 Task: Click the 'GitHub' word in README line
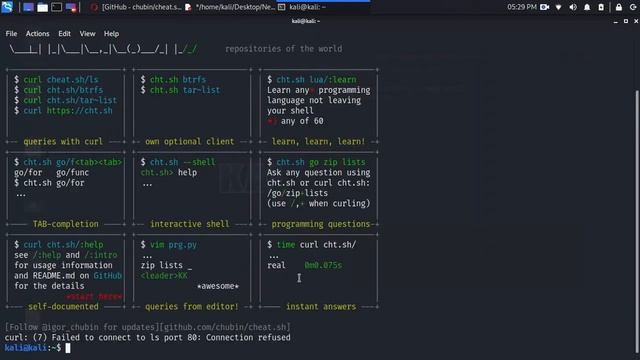[108, 276]
